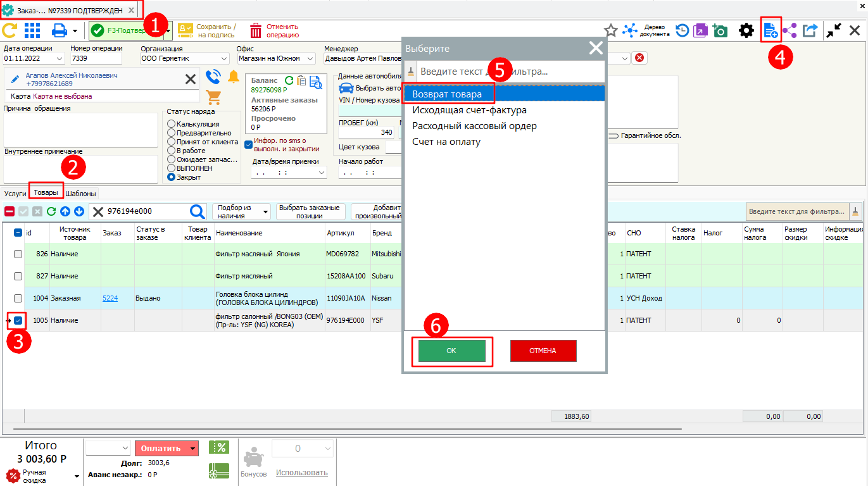Click the blue move-down arrow icon
Image resolution: width=868 pixels, height=486 pixels.
tap(79, 211)
